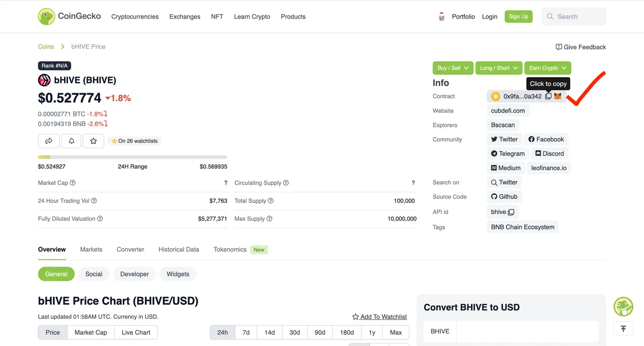The height and width of the screenshot is (346, 644).
Task: Click the Market Cap info question icon
Action: tap(72, 183)
